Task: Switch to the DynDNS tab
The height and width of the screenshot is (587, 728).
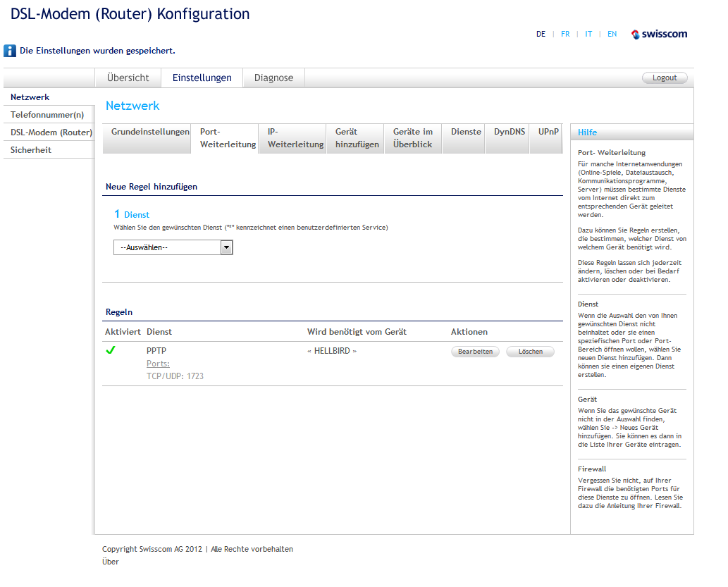Action: [510, 132]
